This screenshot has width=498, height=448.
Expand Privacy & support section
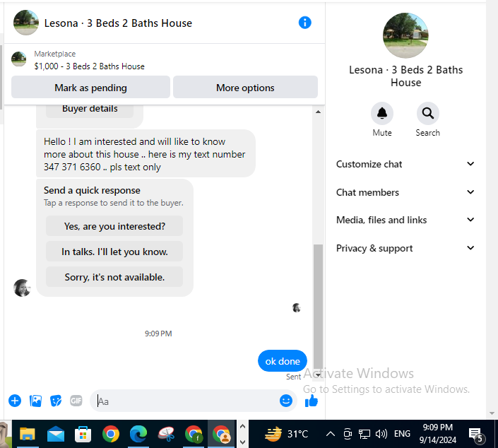coord(405,248)
